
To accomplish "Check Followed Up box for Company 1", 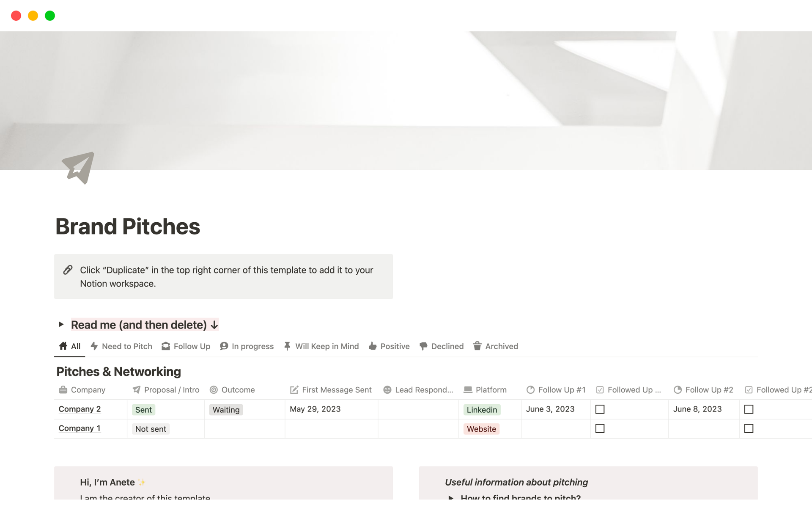I will tap(600, 428).
